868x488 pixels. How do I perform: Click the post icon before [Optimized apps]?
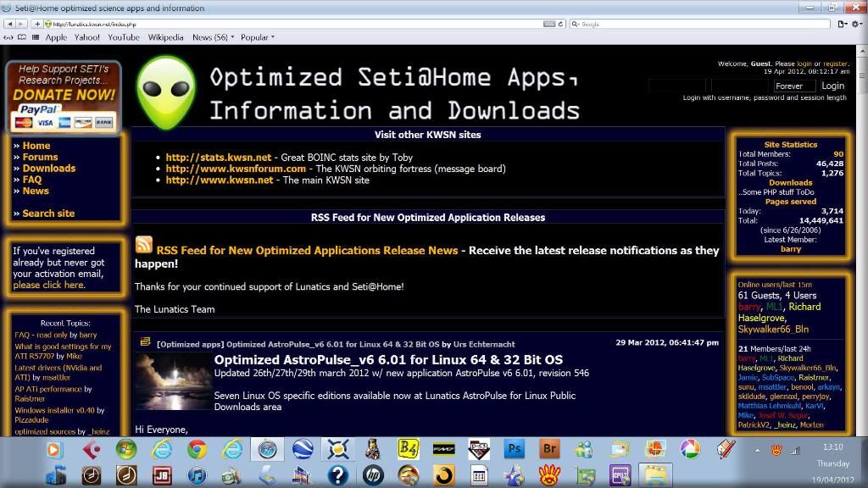pos(145,342)
